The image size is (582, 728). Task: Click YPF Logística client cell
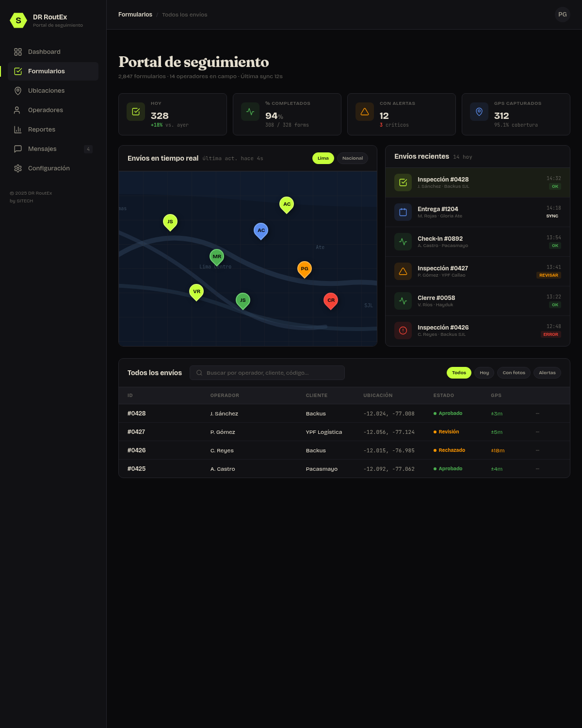pyautogui.click(x=324, y=432)
